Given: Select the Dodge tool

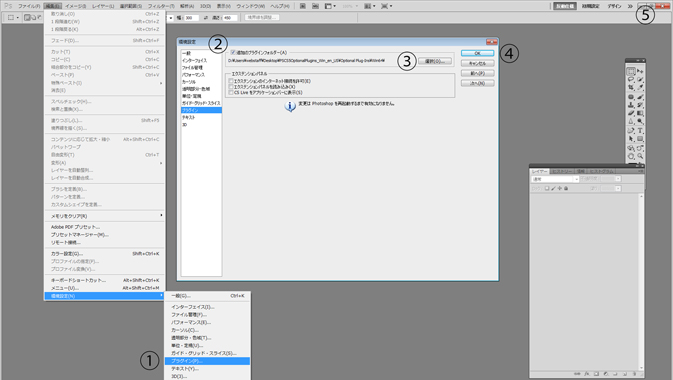Looking at the screenshot, I should [640, 121].
